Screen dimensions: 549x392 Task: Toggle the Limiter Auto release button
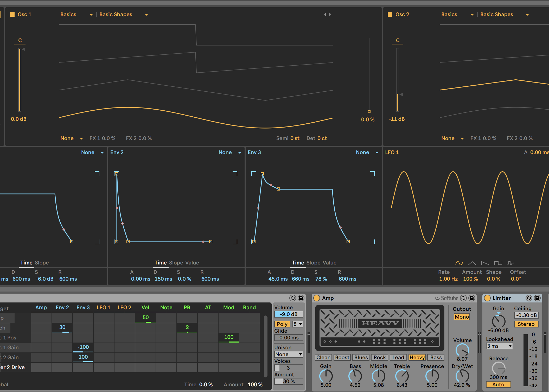(498, 384)
